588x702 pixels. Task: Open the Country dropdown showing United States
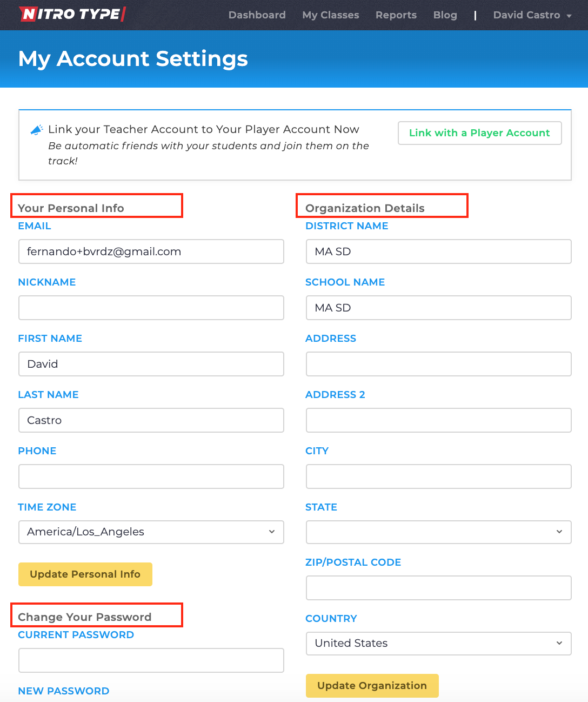[x=438, y=643]
